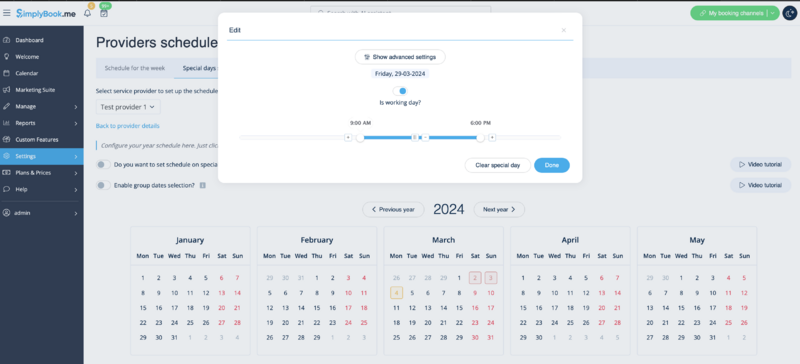
Task: Click the Plans & Prices card icon
Action: pyautogui.click(x=7, y=173)
